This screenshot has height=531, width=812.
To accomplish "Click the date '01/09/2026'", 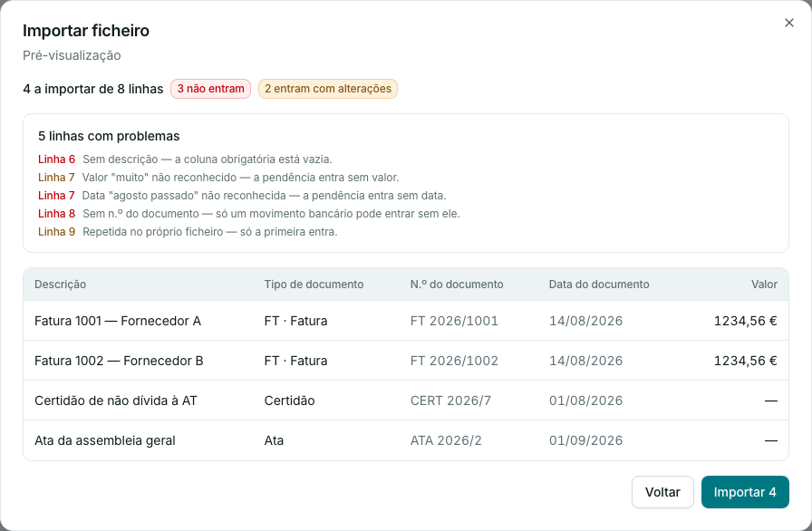I will tap(585, 440).
